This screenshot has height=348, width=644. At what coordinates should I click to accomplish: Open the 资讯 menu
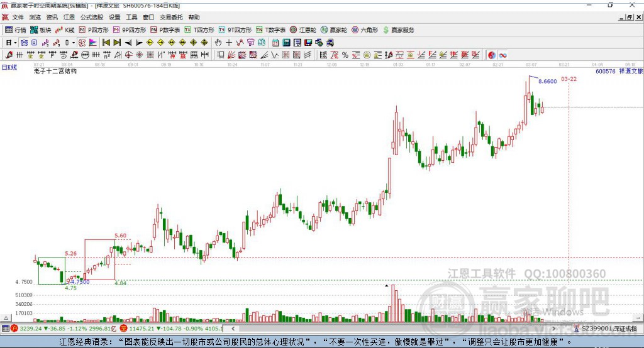click(x=52, y=17)
